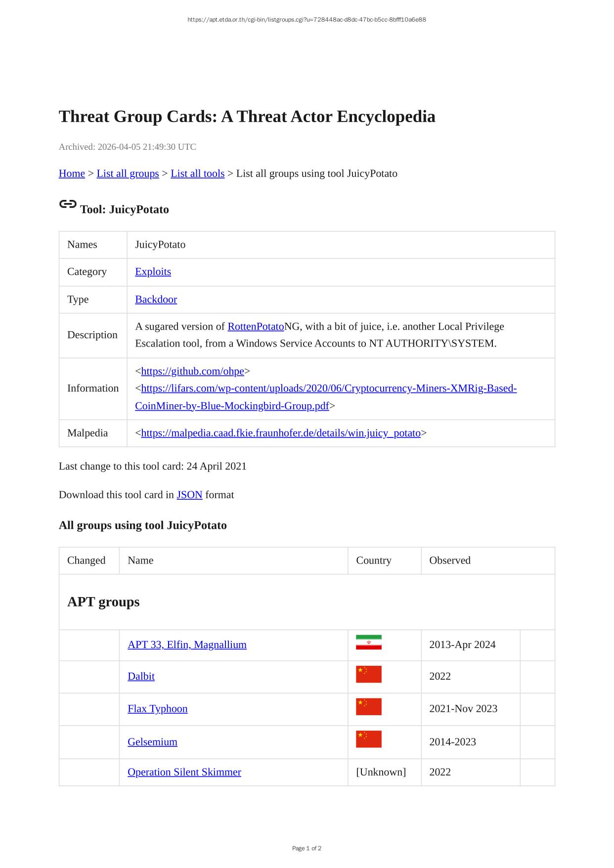Click the Iran flag in APT 33 row
The image size is (614, 868).
tap(368, 642)
